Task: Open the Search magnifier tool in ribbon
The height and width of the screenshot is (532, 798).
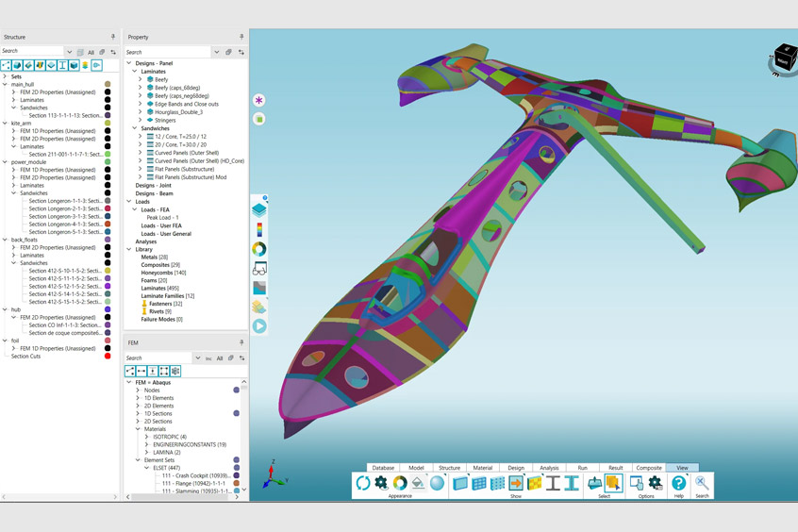Action: [x=702, y=484]
